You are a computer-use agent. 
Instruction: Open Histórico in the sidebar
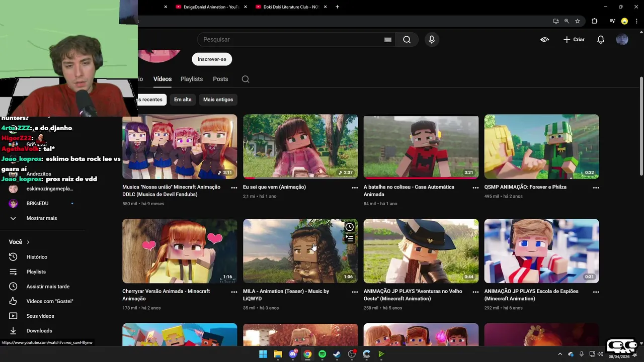pyautogui.click(x=37, y=257)
